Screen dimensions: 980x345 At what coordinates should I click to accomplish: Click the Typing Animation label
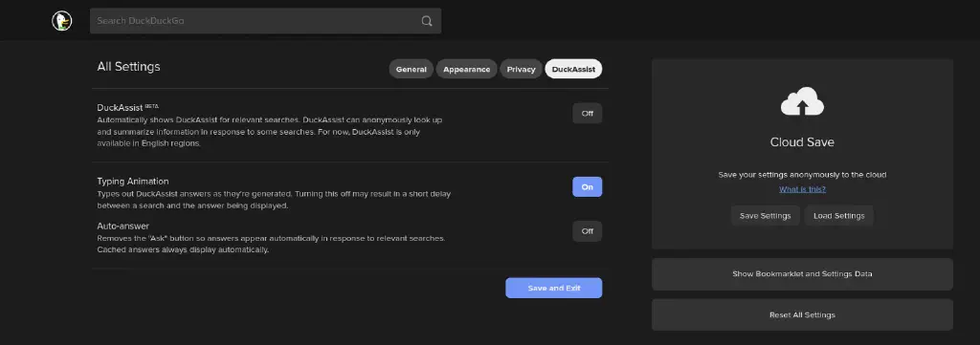coord(132,181)
